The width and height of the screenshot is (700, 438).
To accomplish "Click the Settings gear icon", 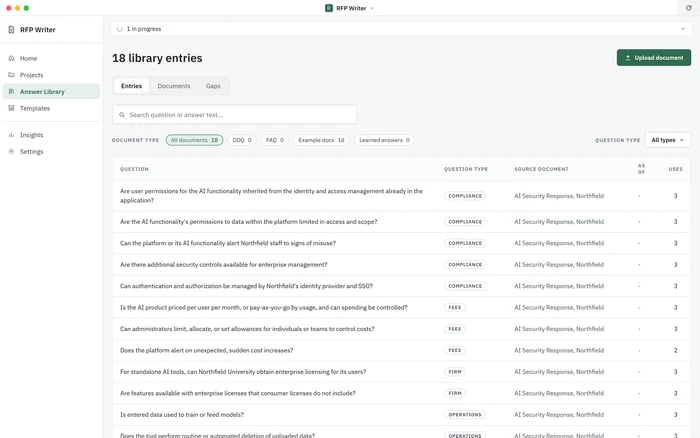I will [x=11, y=151].
